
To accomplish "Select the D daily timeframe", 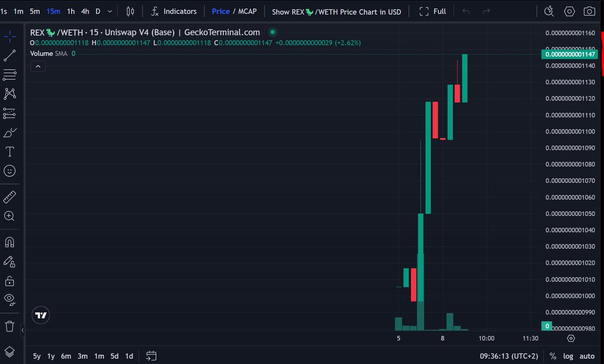I will [98, 11].
